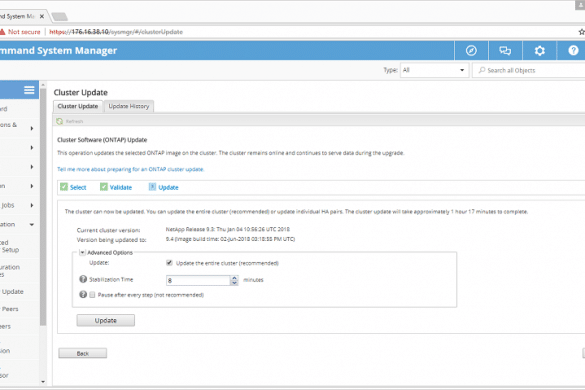Click the Select step link
Screen dimensions: 585x390
[x=78, y=187]
